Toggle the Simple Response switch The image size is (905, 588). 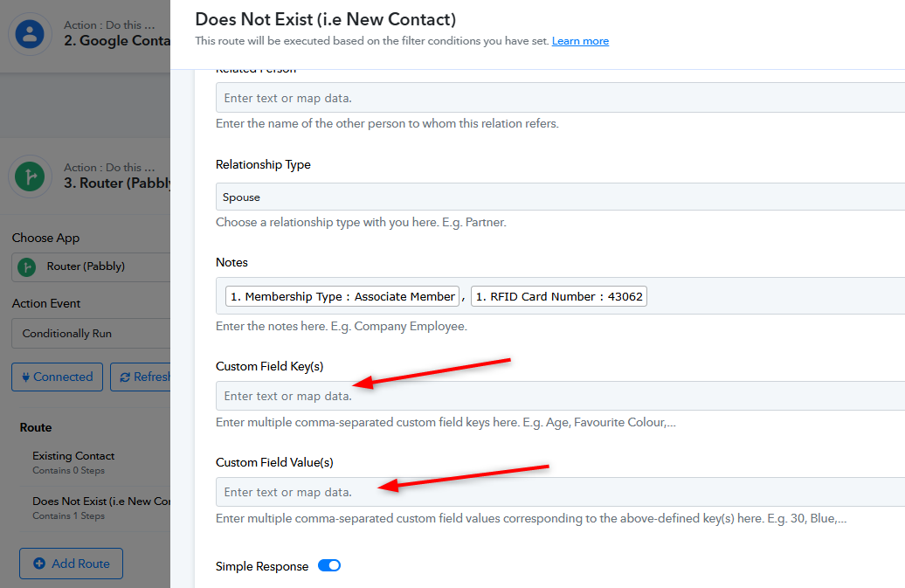click(329, 565)
